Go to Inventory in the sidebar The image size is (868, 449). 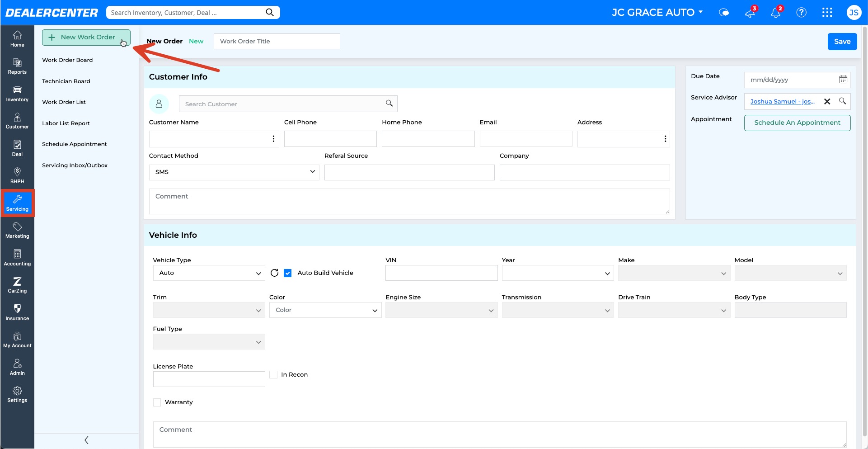[x=17, y=94]
